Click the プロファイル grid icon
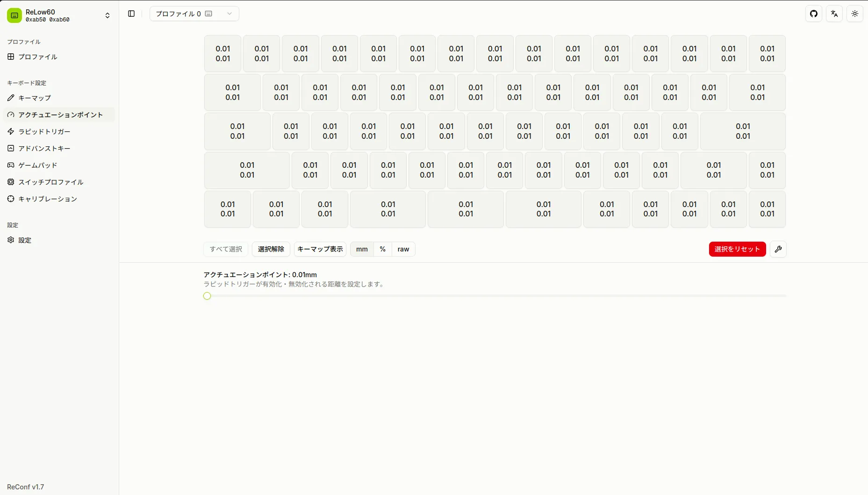Viewport: 868px width, 495px height. coord(11,57)
